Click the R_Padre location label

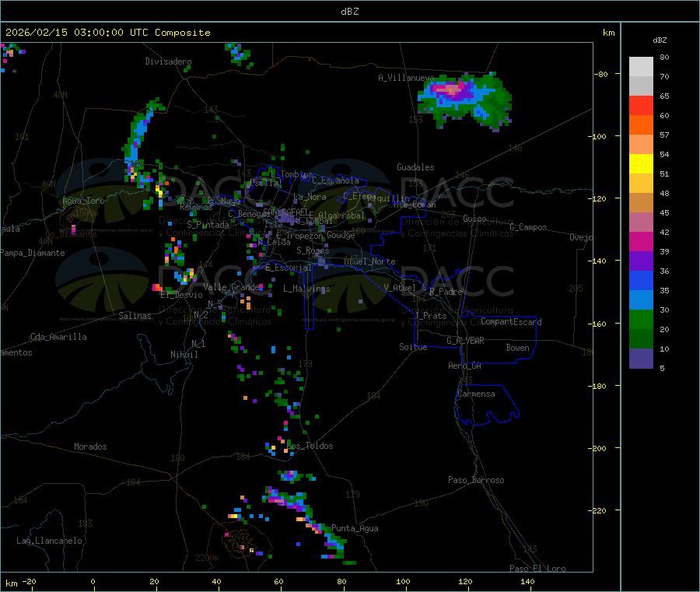446,292
